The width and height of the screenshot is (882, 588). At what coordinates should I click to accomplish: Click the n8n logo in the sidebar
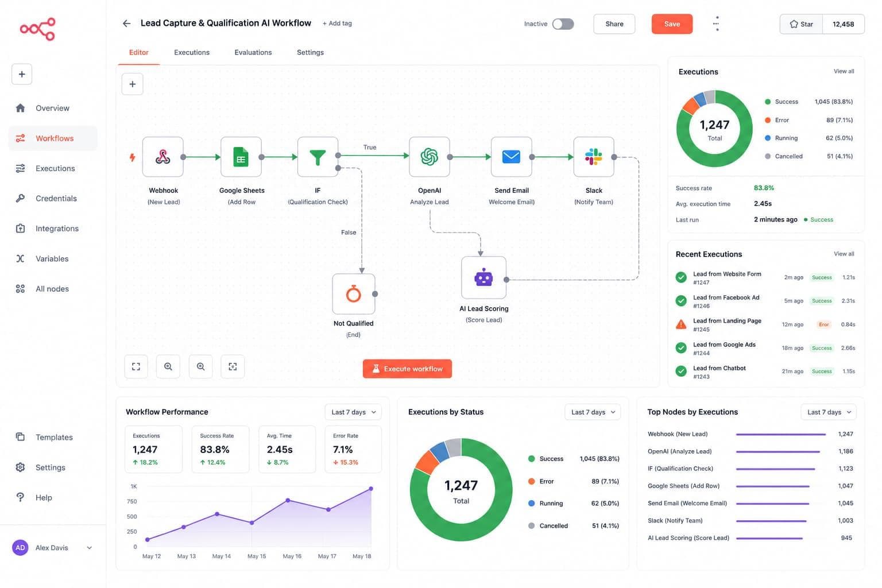pyautogui.click(x=37, y=29)
